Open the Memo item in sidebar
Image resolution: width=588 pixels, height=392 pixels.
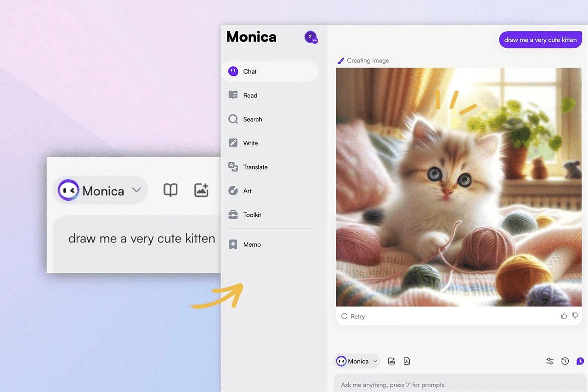pos(245,244)
